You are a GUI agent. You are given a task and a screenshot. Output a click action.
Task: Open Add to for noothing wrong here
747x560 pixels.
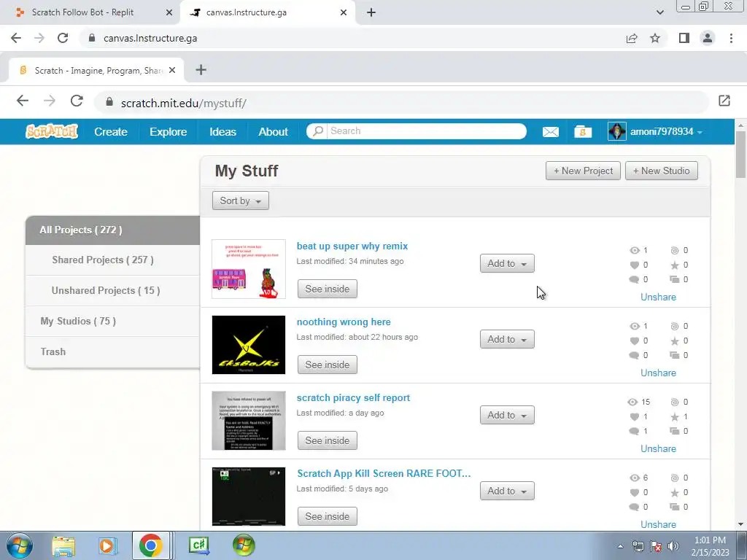[507, 339]
